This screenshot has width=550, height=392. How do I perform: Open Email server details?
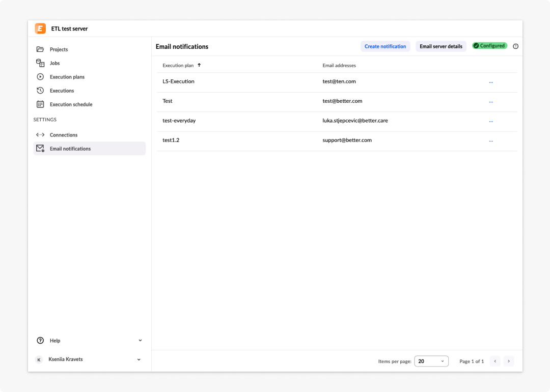(x=441, y=46)
